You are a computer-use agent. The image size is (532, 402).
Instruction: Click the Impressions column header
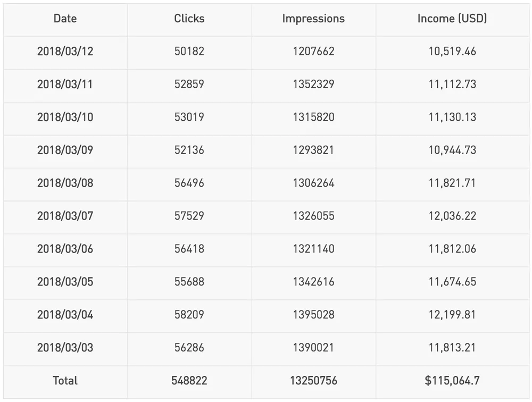[313, 19]
